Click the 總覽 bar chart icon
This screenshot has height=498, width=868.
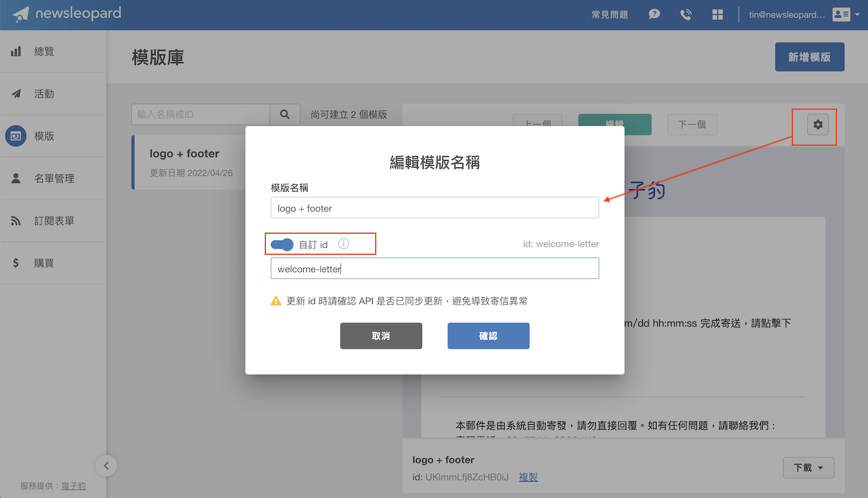coord(16,51)
